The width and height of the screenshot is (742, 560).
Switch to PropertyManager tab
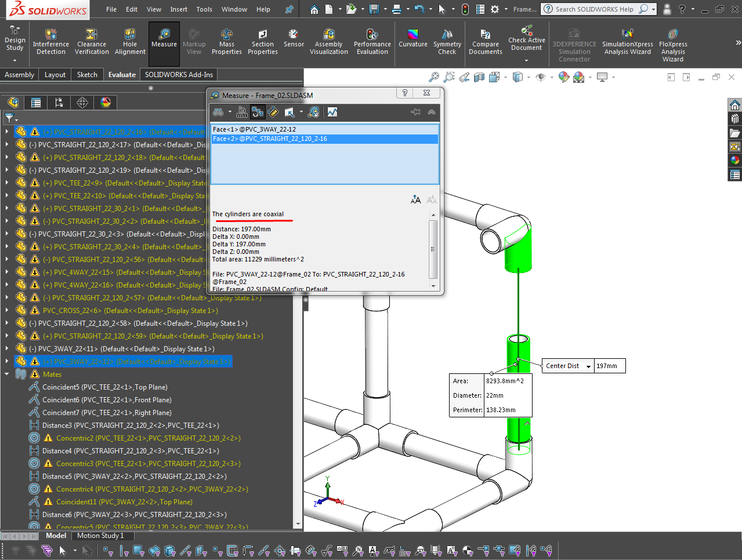click(x=36, y=103)
